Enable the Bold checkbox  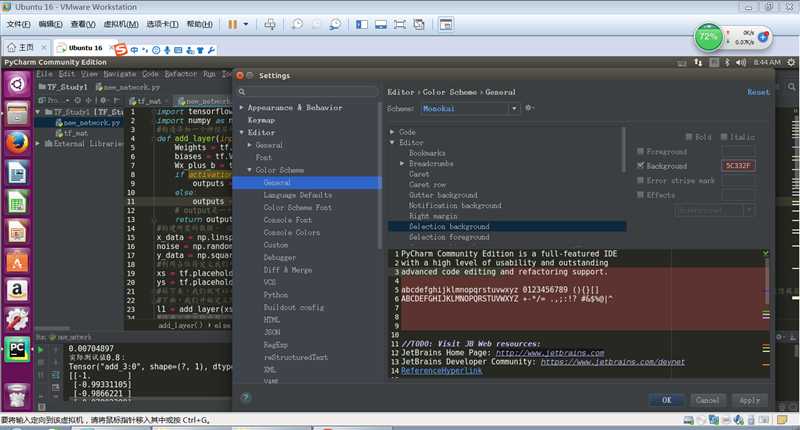pyautogui.click(x=689, y=137)
